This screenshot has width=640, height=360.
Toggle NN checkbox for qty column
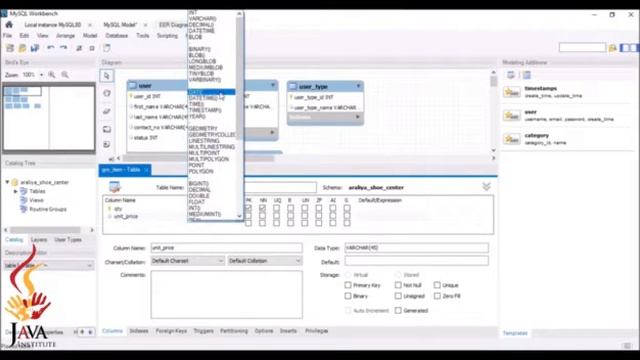click(262, 208)
